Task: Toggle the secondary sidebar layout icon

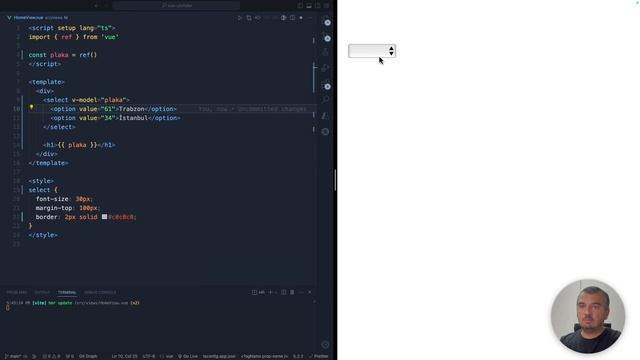Action: 318,6
